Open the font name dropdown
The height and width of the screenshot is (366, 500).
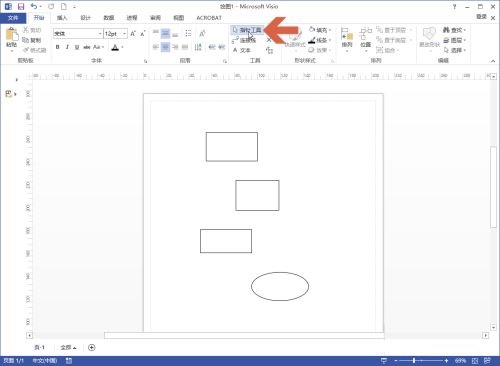point(100,34)
